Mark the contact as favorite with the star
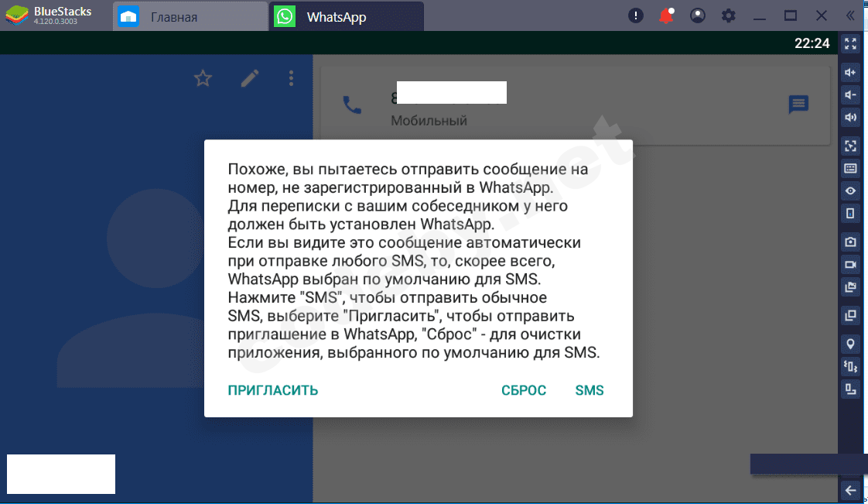 click(203, 78)
